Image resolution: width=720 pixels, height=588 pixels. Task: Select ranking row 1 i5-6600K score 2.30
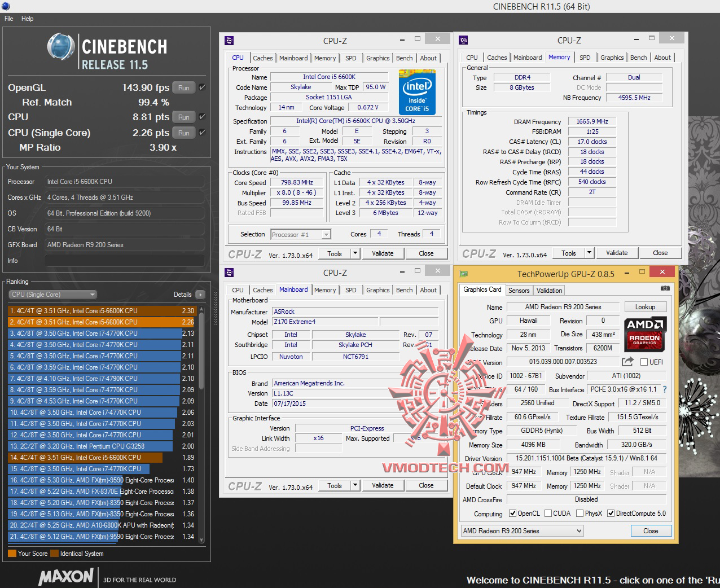[x=102, y=311]
